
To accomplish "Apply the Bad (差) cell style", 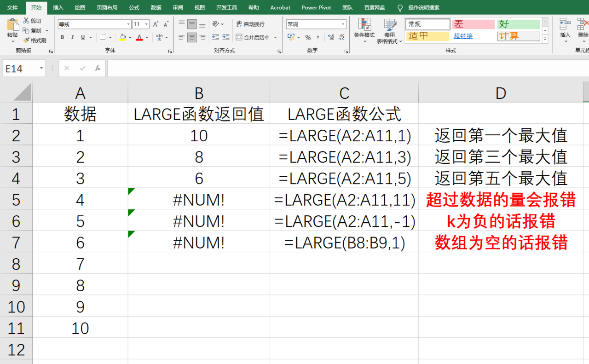I will (473, 24).
